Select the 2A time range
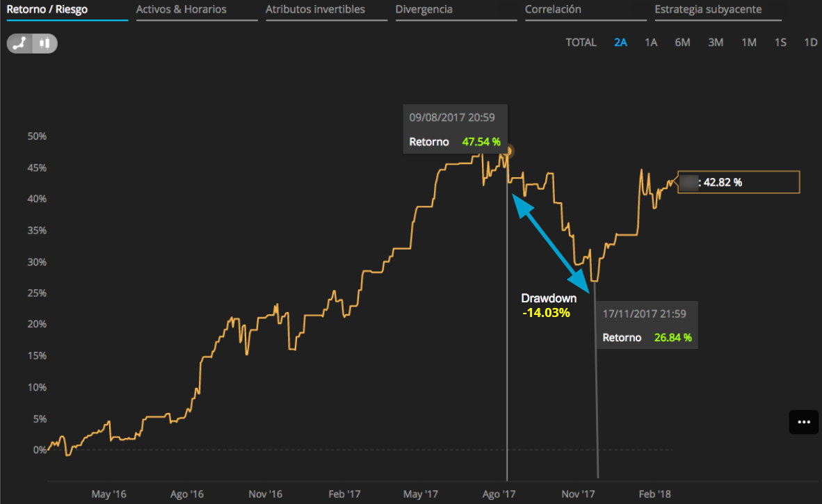Image resolution: width=822 pixels, height=504 pixels. click(x=621, y=42)
